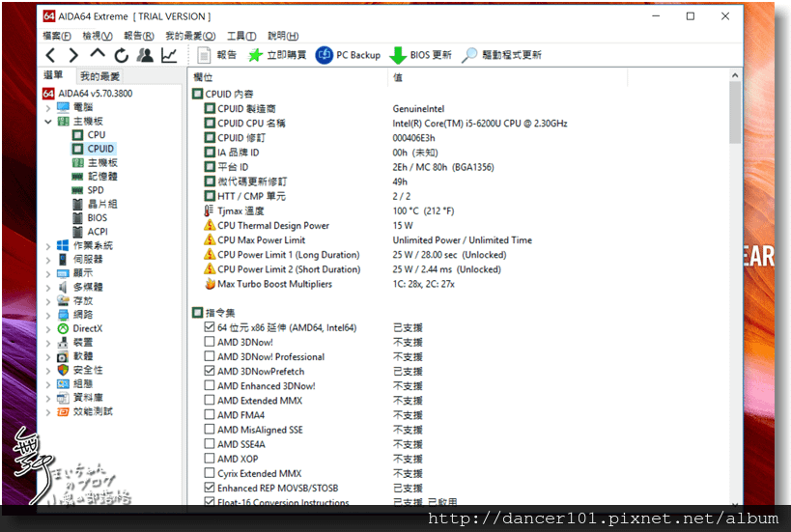791x532 pixels.
Task: Collapse the 主機板 tree node
Action: pyautogui.click(x=48, y=122)
